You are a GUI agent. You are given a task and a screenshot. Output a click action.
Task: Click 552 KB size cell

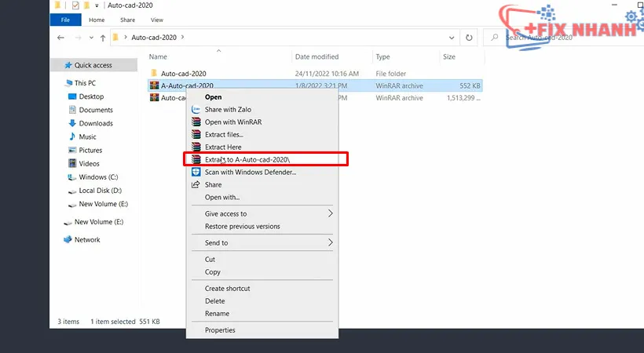470,86
